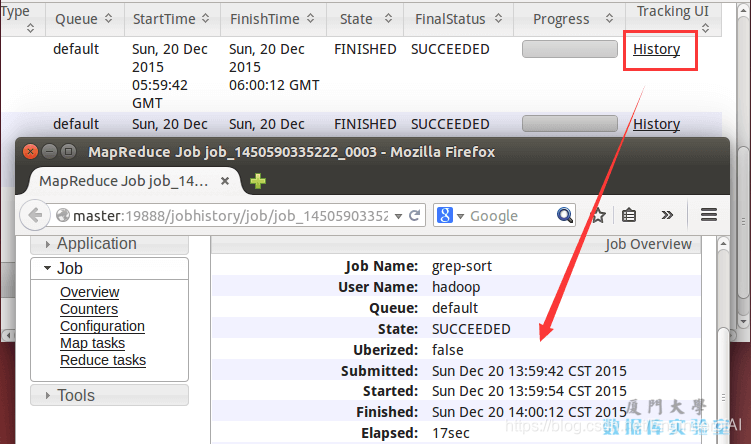Open the Counters link
Image resolution: width=751 pixels, height=444 pixels.
tap(89, 309)
